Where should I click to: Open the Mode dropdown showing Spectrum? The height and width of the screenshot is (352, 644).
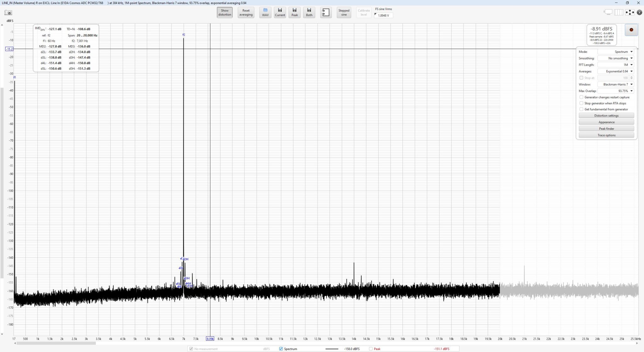(616, 52)
